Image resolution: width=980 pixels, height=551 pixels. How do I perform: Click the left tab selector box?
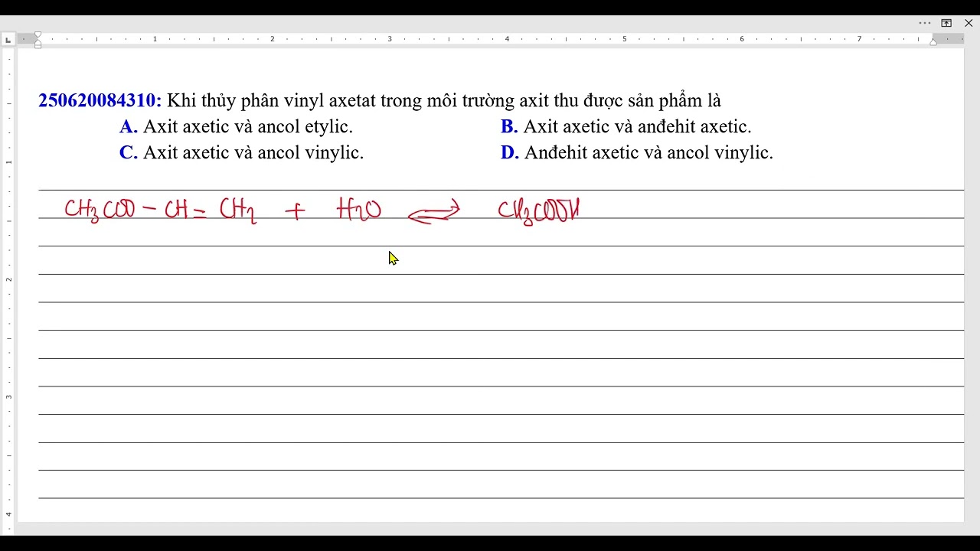tap(8, 39)
